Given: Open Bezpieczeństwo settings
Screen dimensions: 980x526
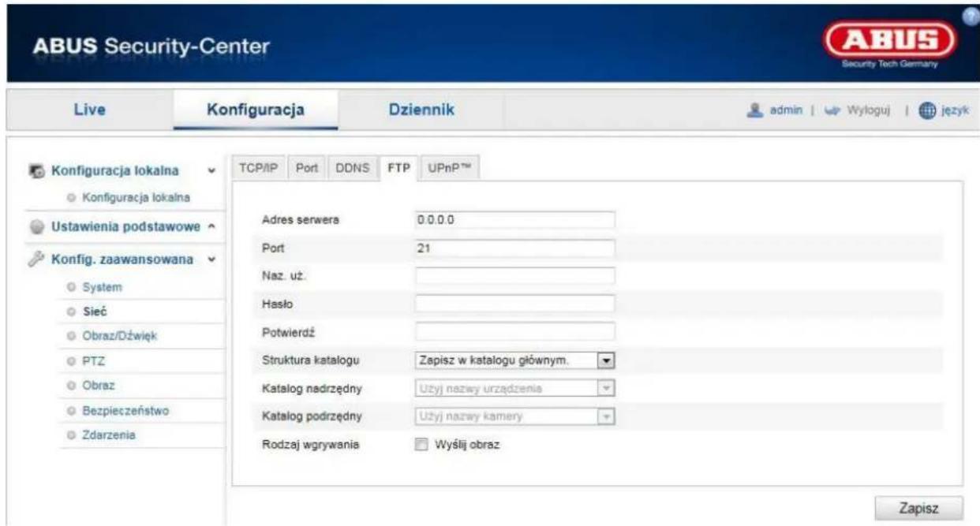Looking at the screenshot, I should pyautogui.click(x=126, y=410).
